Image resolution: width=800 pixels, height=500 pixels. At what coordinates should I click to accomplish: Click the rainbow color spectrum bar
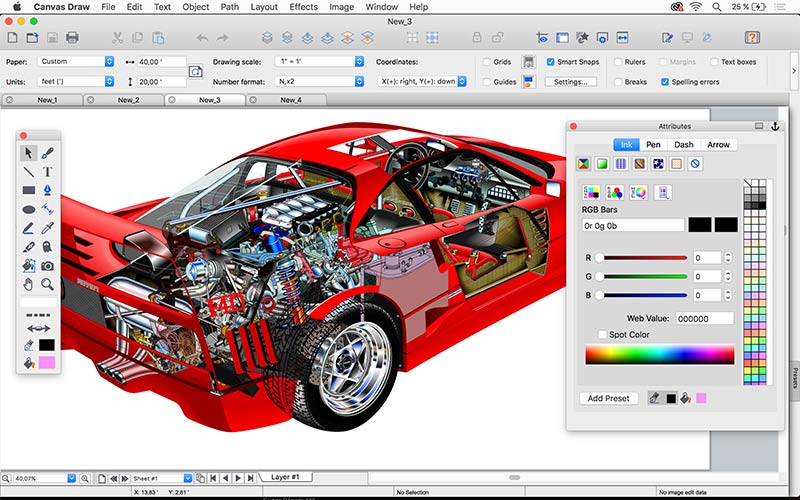659,355
